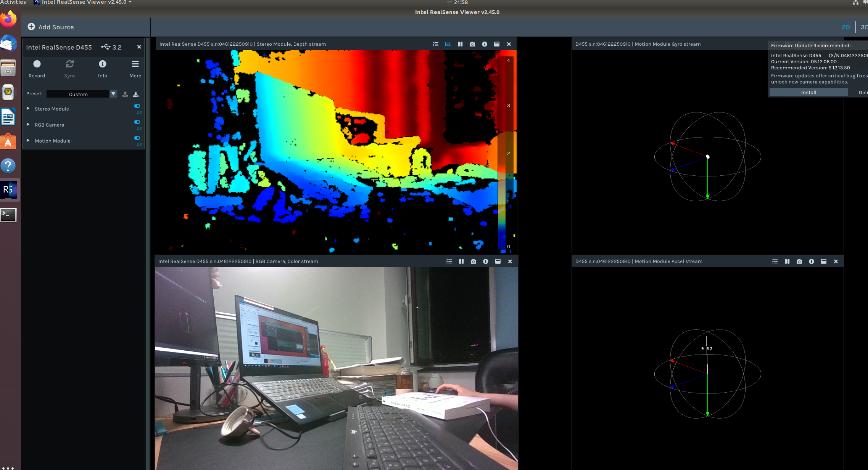The width and height of the screenshot is (868, 470).
Task: Open Rhythmbox from the dock
Action: [8, 92]
